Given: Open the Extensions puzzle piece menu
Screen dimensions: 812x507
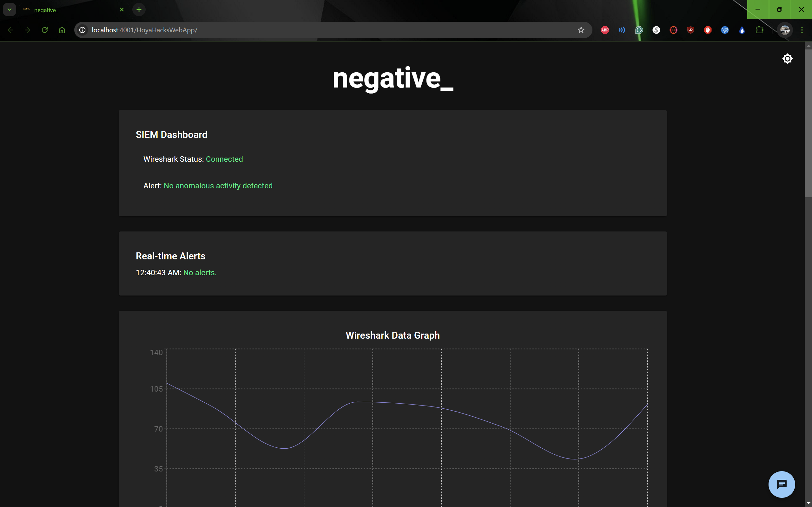Looking at the screenshot, I should [759, 30].
